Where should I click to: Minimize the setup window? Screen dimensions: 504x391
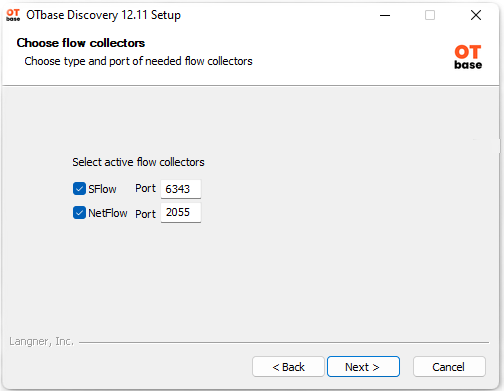click(385, 15)
